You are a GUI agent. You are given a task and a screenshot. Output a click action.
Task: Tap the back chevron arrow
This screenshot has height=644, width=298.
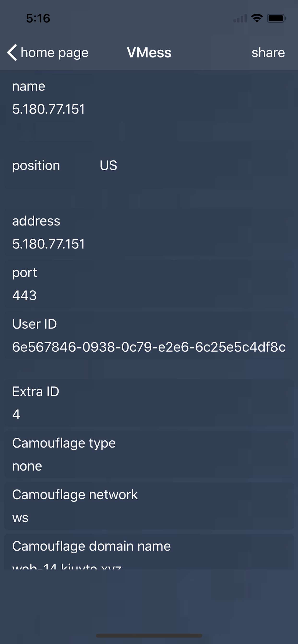tap(12, 52)
